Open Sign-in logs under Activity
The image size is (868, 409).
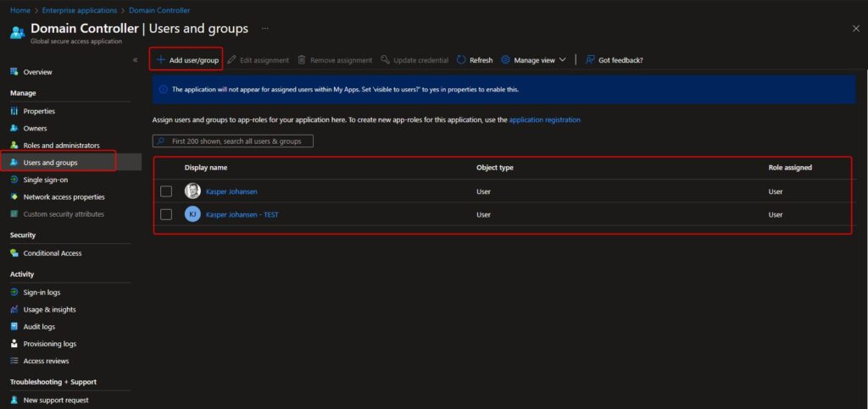(x=42, y=292)
